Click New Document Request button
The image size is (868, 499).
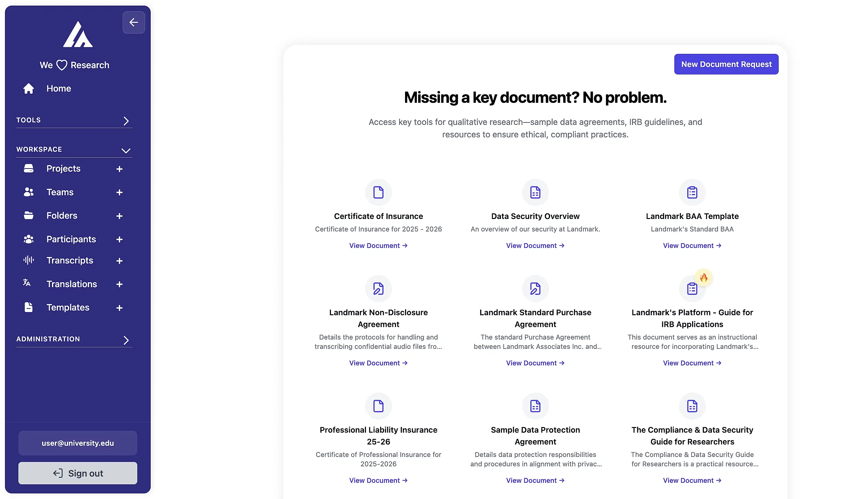pyautogui.click(x=726, y=64)
